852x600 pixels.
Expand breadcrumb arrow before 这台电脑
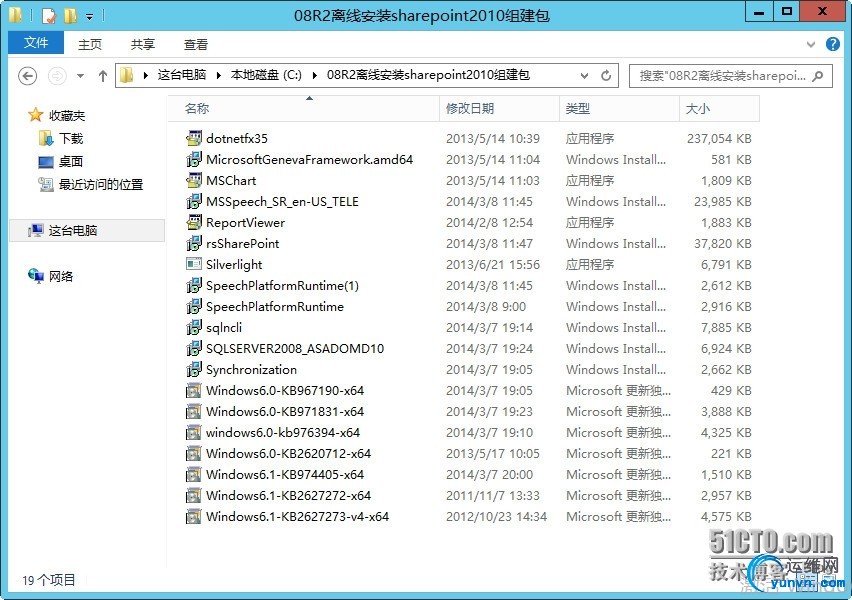(x=146, y=76)
